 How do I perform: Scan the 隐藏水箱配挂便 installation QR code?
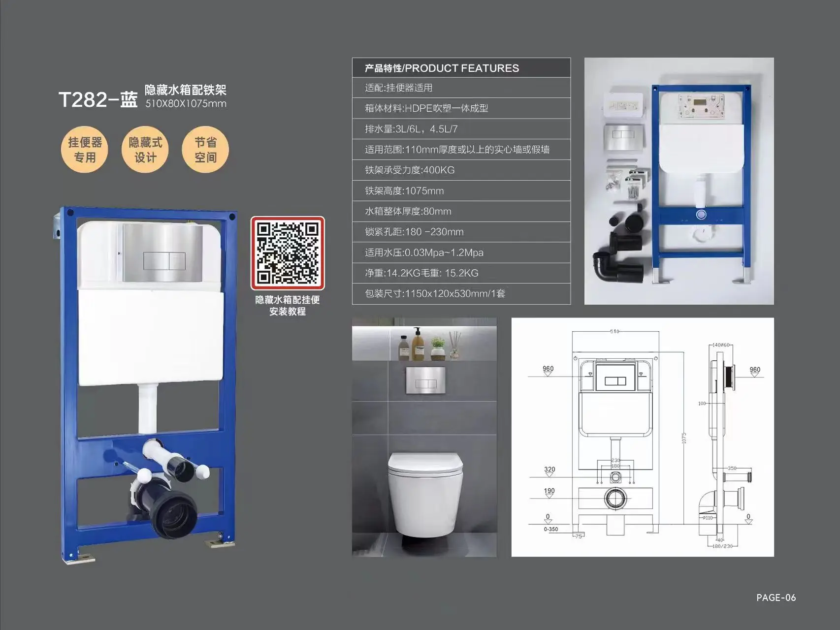(x=288, y=253)
